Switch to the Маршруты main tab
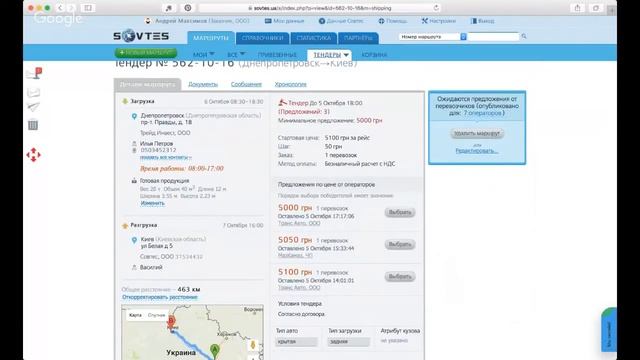 click(x=211, y=38)
